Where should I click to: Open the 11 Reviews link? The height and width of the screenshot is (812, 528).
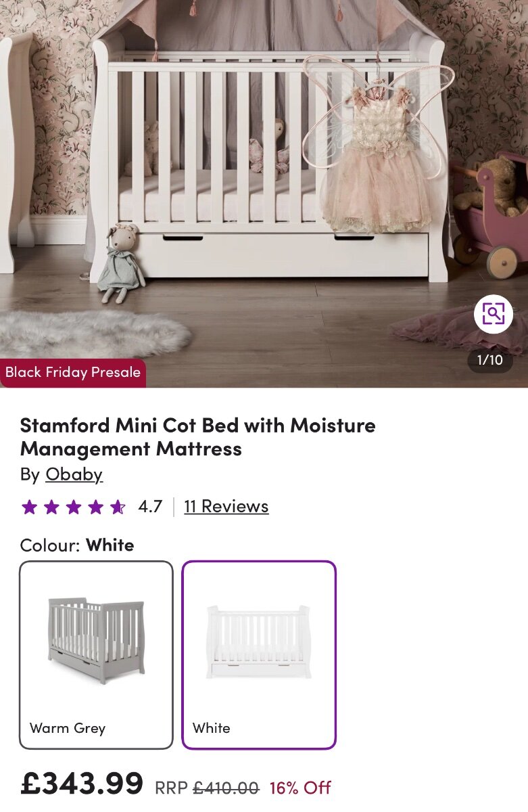click(226, 506)
